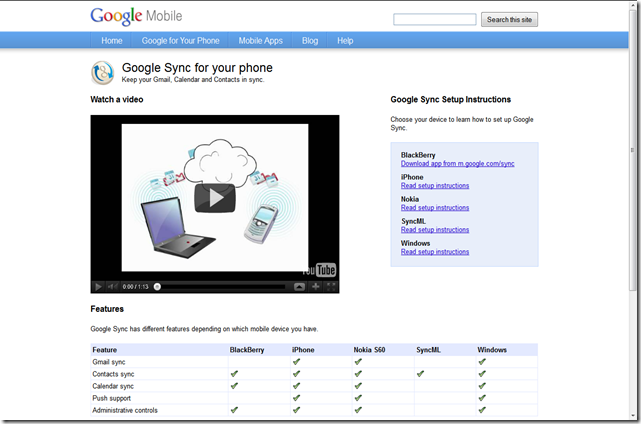Click the 'Watch a video' heading
This screenshot has height=424, width=641.
[x=117, y=99]
